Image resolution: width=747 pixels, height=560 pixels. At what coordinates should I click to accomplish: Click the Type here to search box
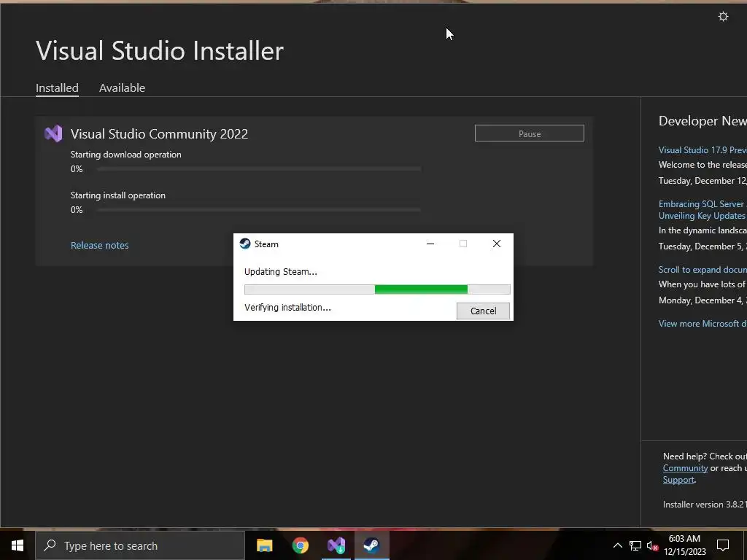tap(140, 545)
